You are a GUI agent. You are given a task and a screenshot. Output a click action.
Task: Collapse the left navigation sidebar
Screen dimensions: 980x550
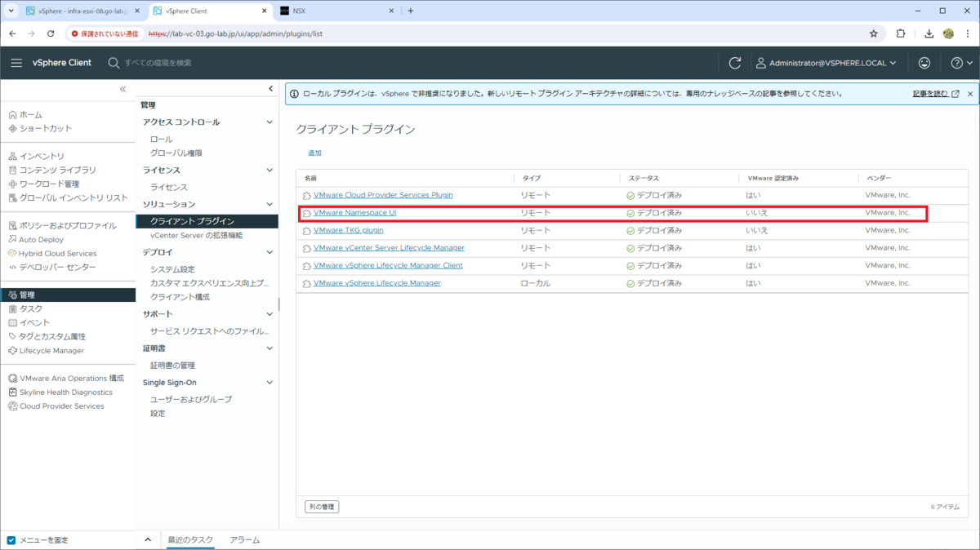[122, 89]
